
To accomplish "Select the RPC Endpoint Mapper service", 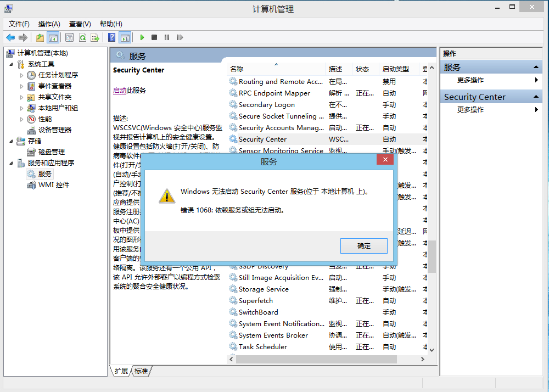I will click(327, 93).
